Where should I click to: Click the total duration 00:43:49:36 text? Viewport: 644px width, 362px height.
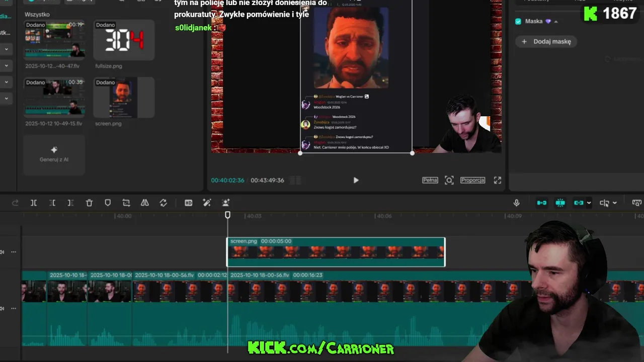267,180
